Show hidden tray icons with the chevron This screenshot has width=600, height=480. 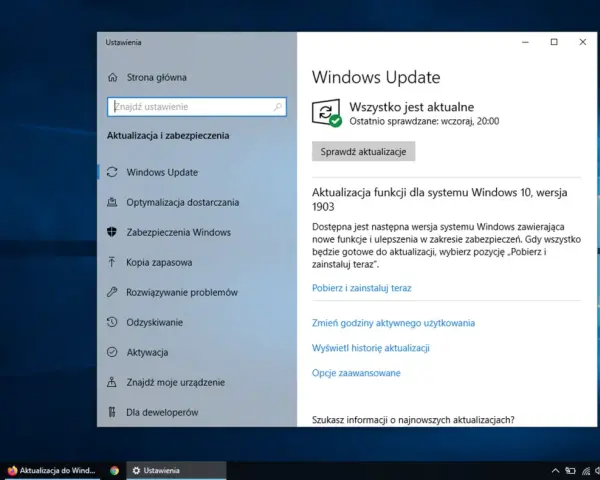tap(556, 471)
